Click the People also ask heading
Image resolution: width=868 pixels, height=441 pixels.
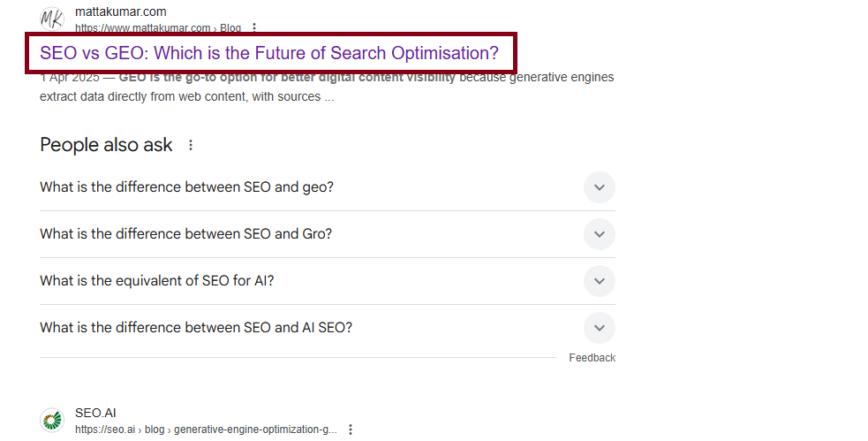tap(106, 145)
